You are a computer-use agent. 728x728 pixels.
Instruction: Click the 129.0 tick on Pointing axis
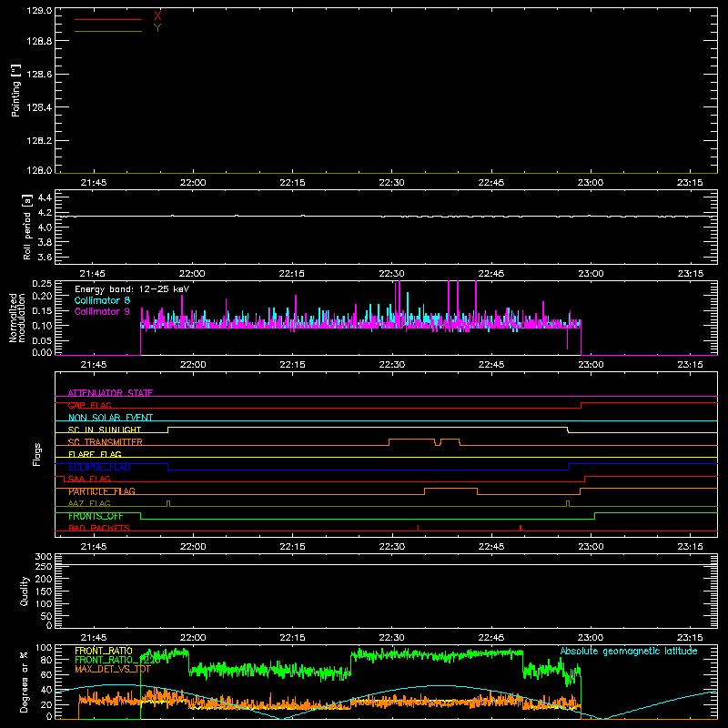click(x=39, y=11)
